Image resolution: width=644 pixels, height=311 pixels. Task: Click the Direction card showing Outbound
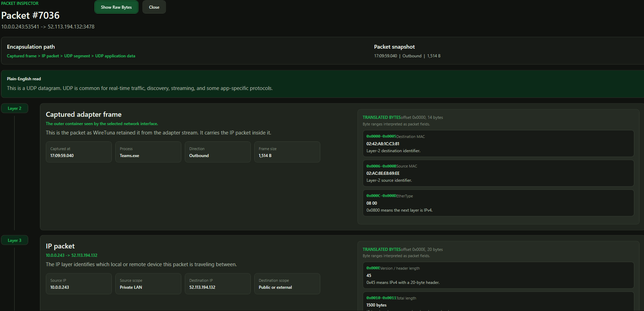point(218,152)
